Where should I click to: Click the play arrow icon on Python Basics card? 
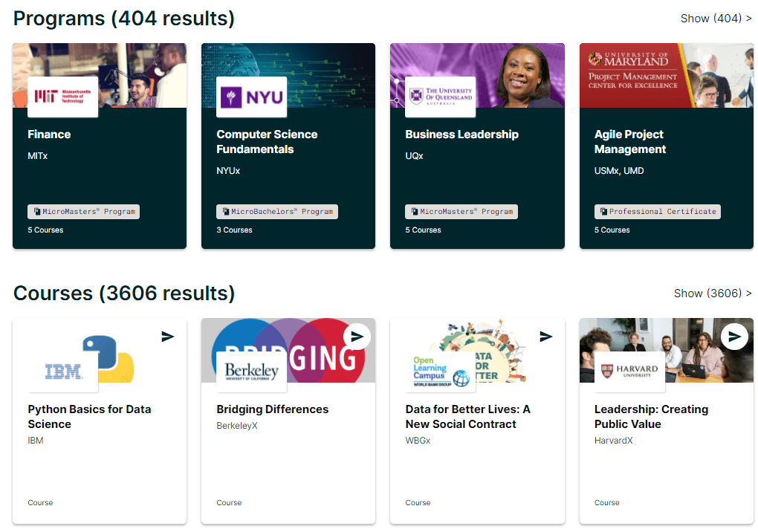(168, 337)
